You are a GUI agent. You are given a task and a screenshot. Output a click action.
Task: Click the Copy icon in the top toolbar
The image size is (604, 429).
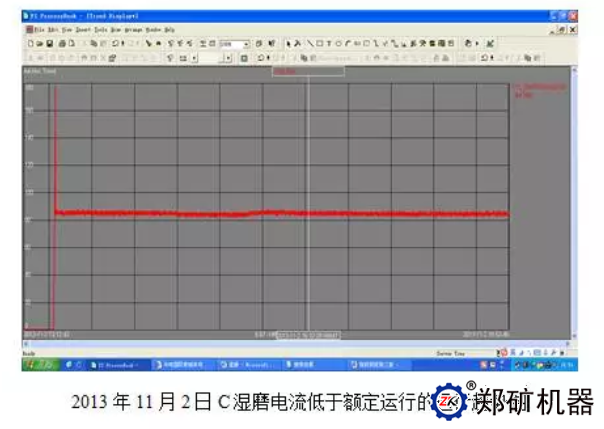pos(94,44)
